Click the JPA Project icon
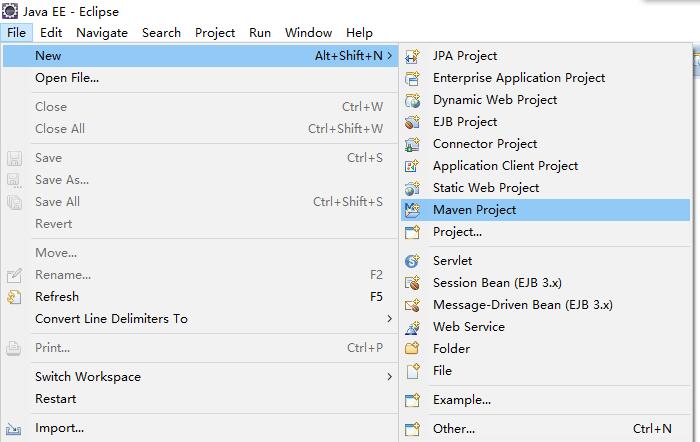700x442 pixels. 412,56
